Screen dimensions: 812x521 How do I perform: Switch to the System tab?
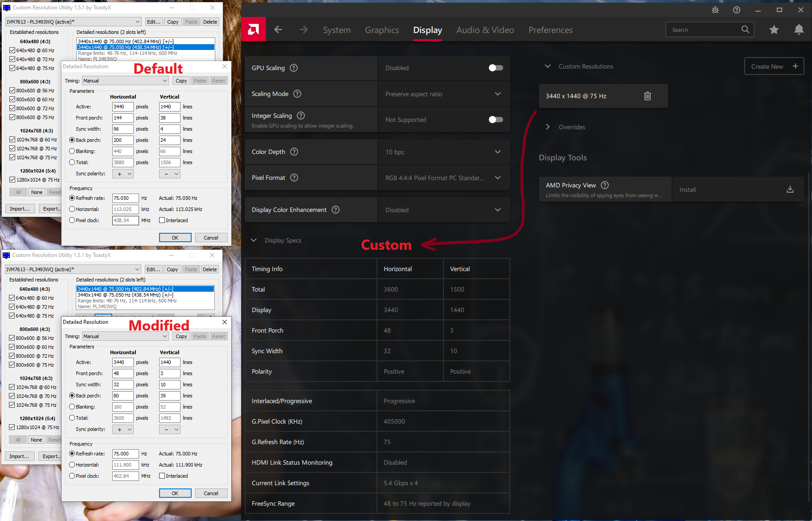click(x=337, y=30)
